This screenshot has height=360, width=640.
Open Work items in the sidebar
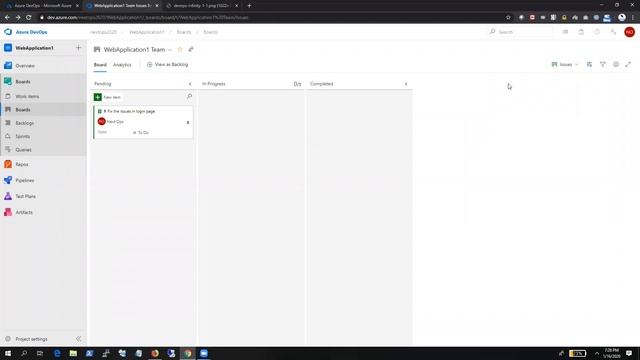coord(27,96)
